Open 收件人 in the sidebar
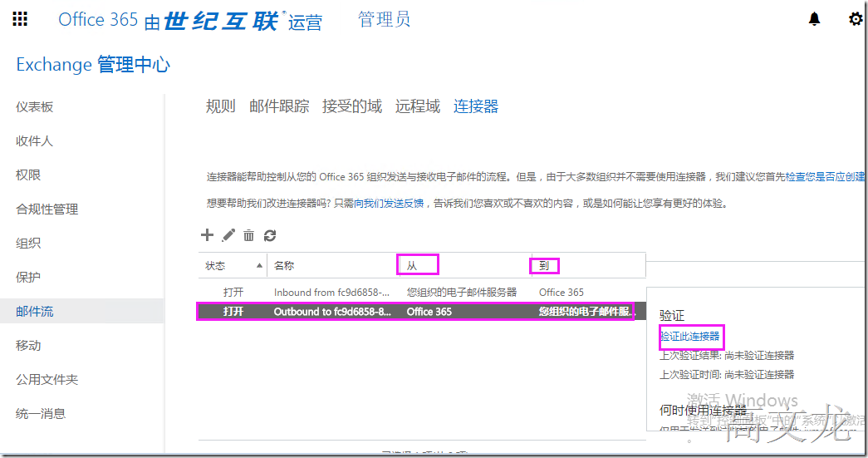 tap(34, 140)
